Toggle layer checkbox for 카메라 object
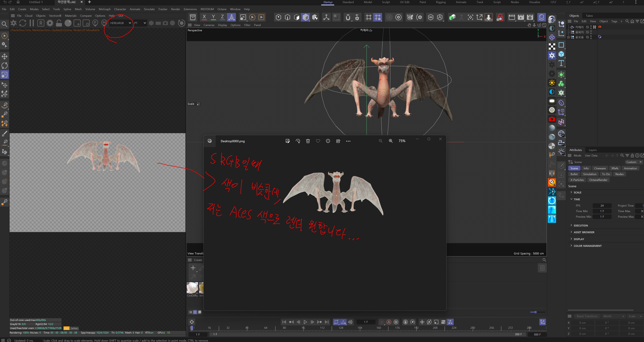The height and width of the screenshot is (342, 644). coord(587,27)
